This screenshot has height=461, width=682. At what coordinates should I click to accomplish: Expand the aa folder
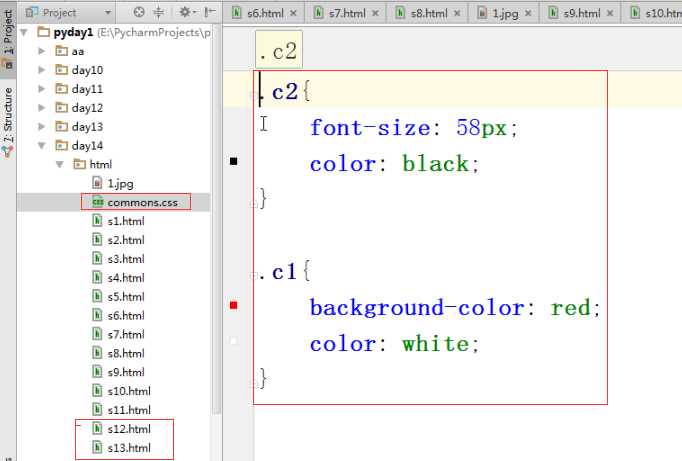[42, 51]
